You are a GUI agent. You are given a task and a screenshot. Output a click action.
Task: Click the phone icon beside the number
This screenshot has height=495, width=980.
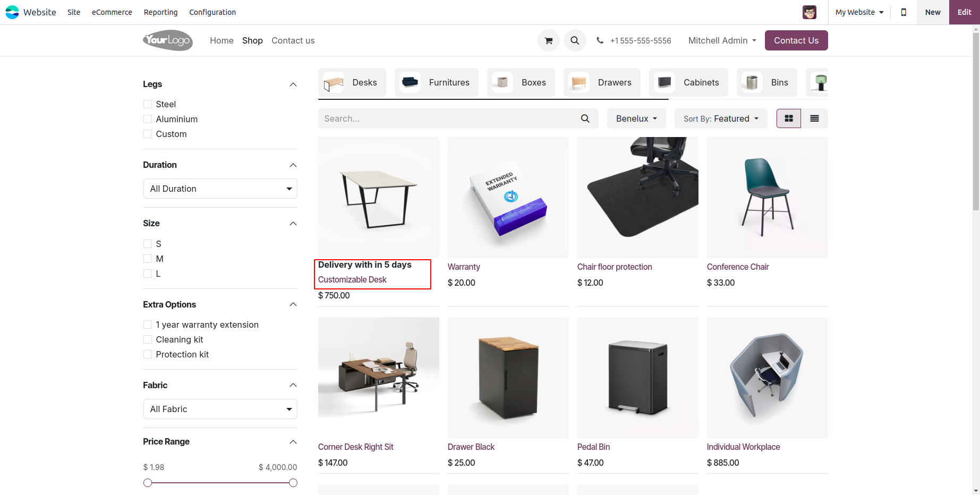(600, 40)
